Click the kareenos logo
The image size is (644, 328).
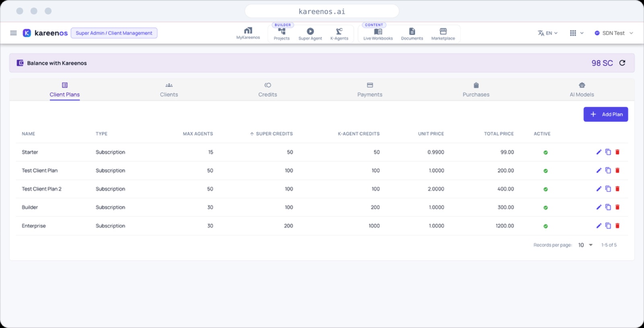[45, 33]
